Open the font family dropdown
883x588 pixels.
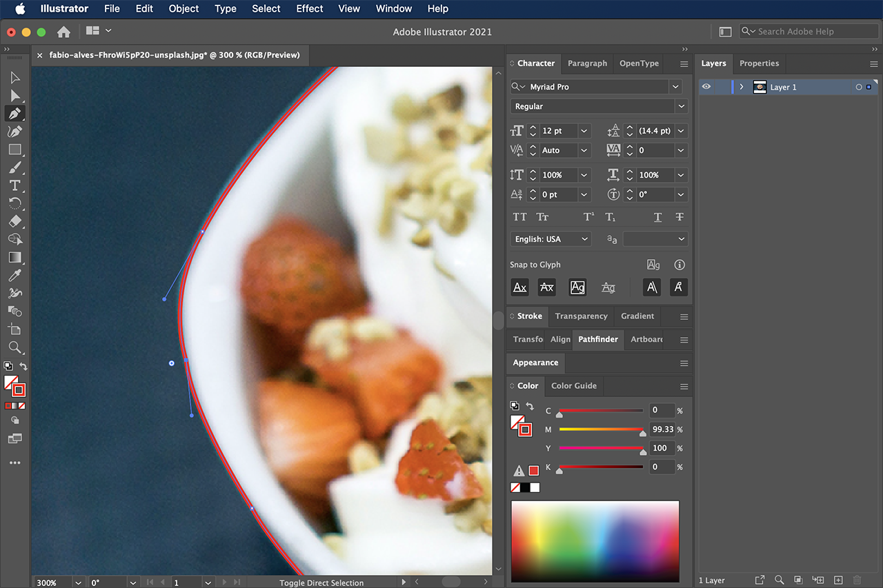click(x=675, y=87)
